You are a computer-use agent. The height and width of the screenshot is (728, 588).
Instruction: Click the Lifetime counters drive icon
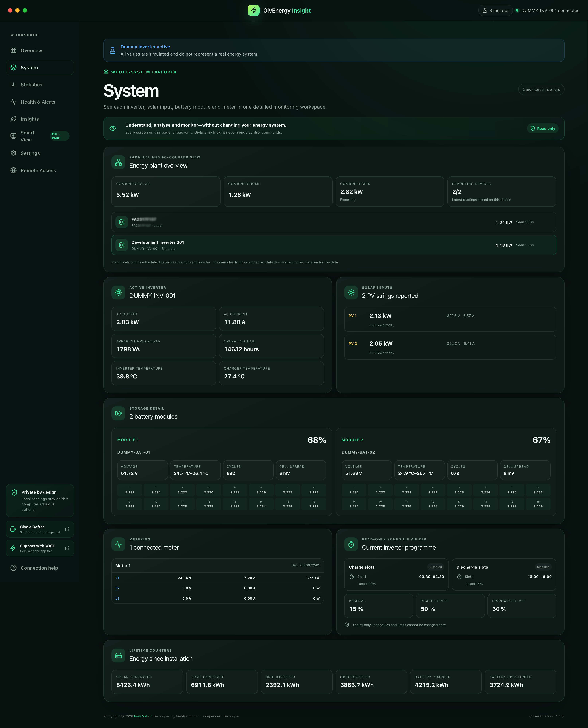tap(118, 655)
